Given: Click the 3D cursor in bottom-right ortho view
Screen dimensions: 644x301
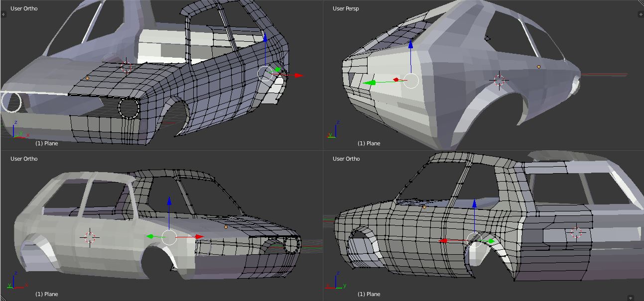Looking at the screenshot, I should pos(576,232).
